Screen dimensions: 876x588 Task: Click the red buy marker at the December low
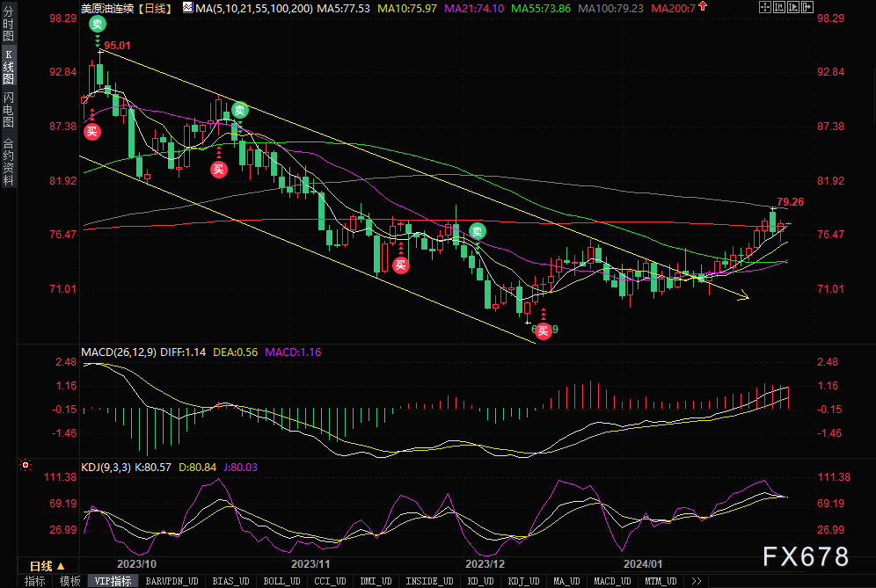(543, 331)
